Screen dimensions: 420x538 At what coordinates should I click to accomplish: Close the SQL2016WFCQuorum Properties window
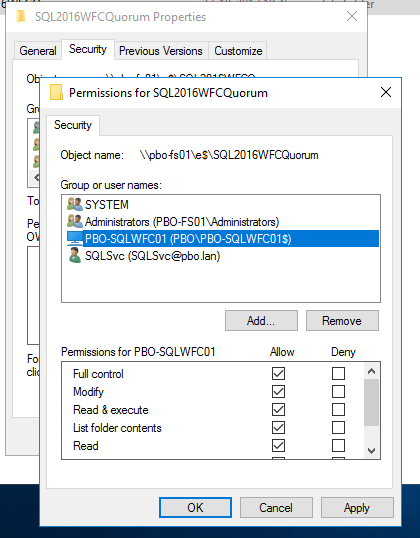352,16
